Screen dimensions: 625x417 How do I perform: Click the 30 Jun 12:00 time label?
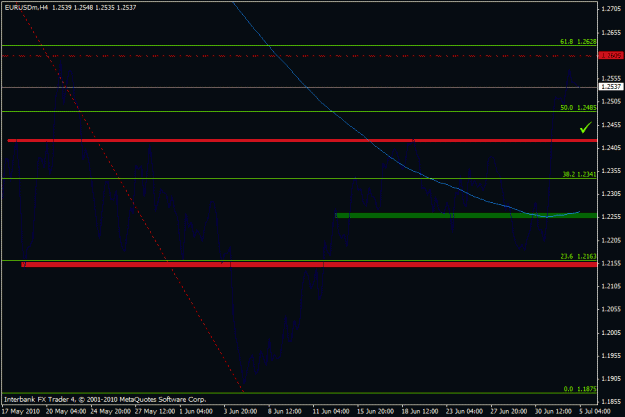[553, 411]
